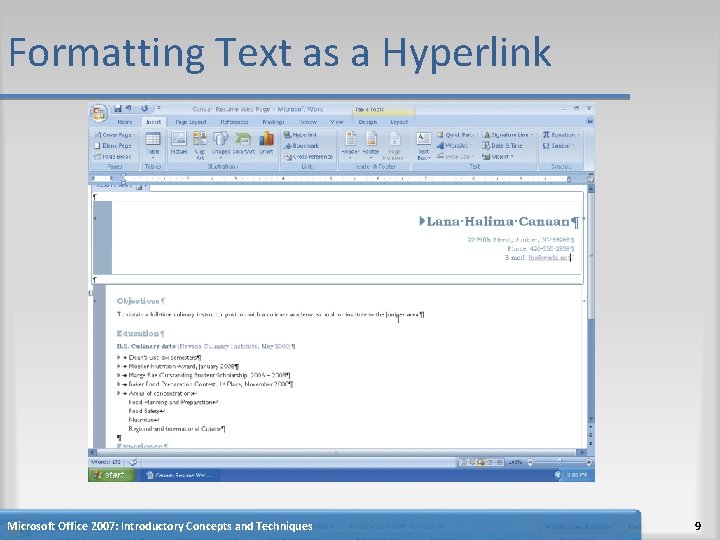
Task: Open the Office Button menu
Action: click(x=99, y=113)
